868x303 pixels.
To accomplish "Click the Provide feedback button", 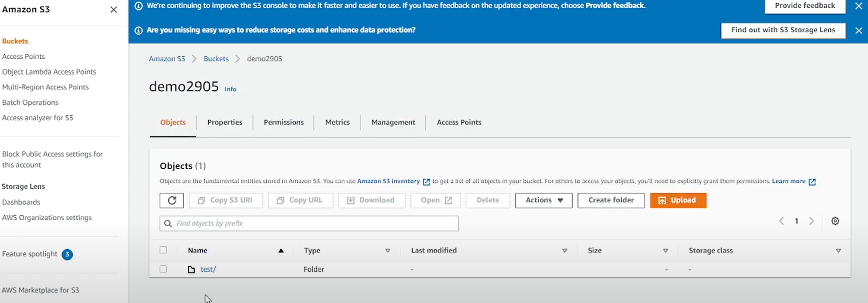I will (x=805, y=6).
